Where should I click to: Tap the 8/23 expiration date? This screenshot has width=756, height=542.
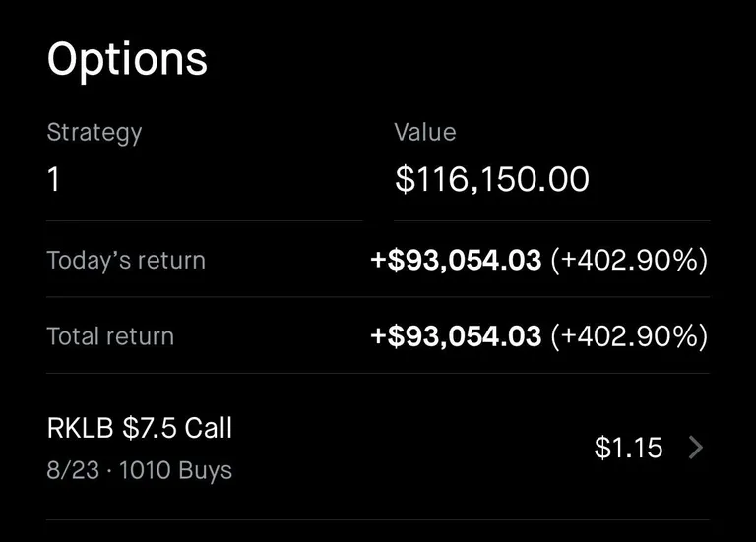pos(73,470)
